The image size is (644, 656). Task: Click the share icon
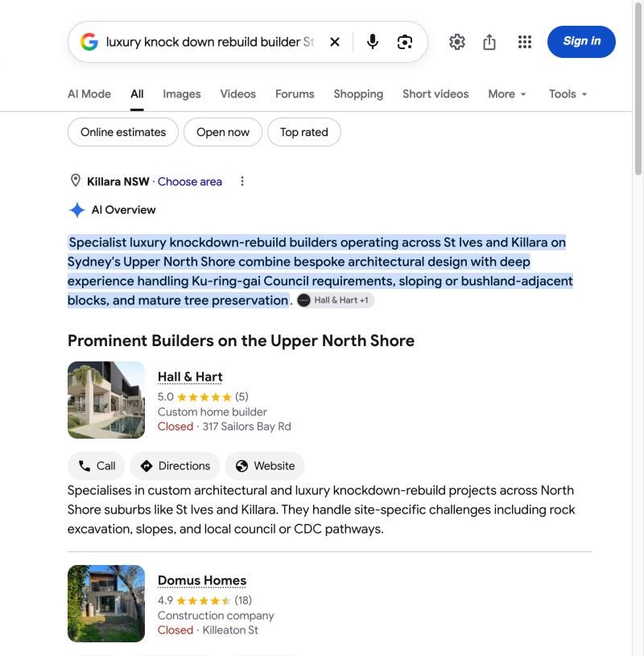489,42
